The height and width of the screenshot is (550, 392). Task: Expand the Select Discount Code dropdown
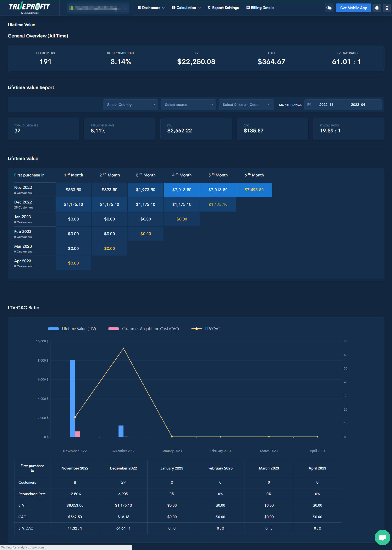(246, 105)
